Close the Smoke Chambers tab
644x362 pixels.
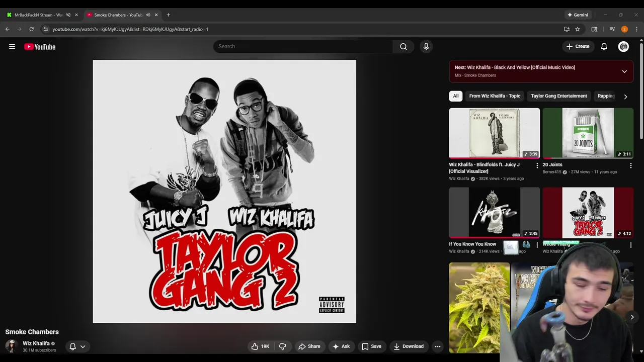coord(156,15)
